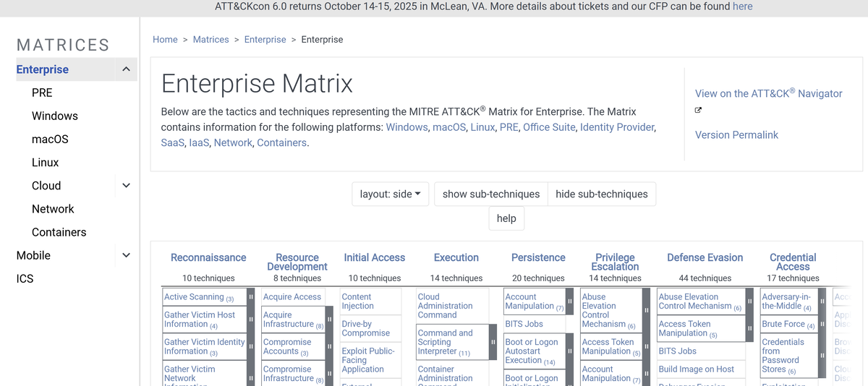
Task: Expand Command and Scripting Interpreter sub-techniques handle
Action: (x=493, y=342)
